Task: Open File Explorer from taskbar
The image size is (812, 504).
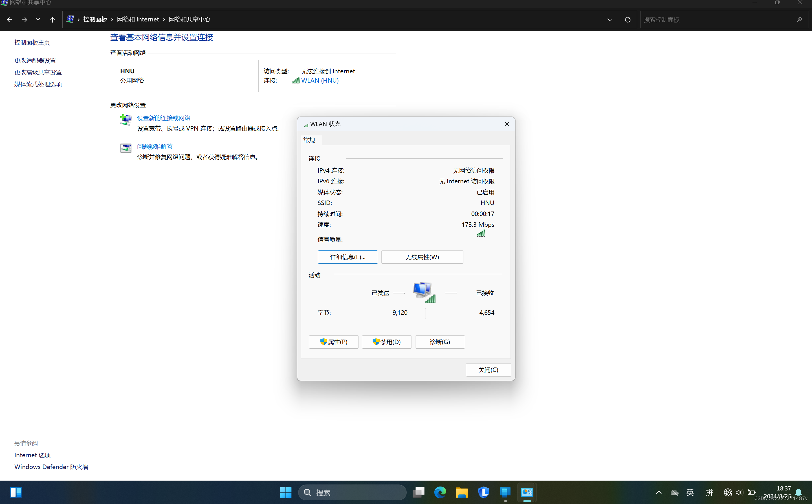Action: 462,492
